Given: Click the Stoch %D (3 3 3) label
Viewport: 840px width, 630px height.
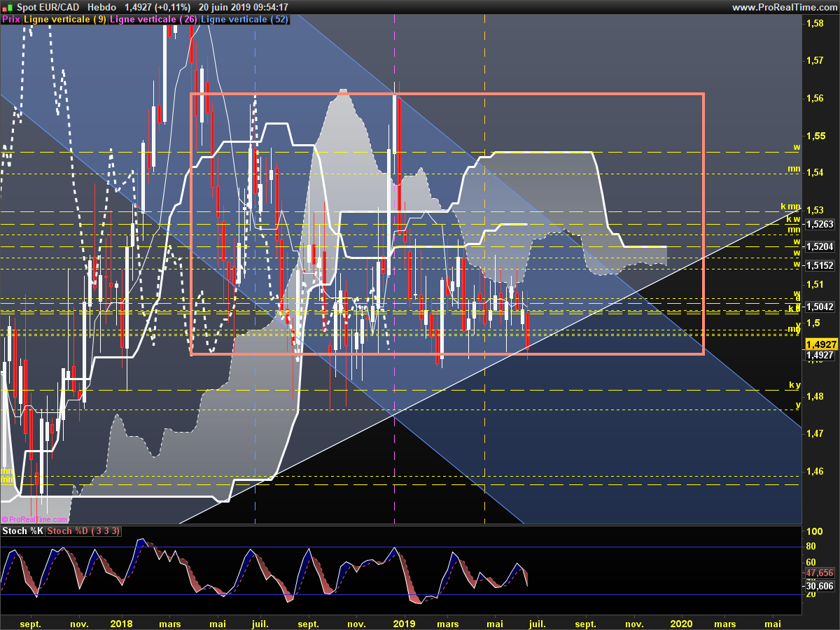Looking at the screenshot, I should pos(84,531).
